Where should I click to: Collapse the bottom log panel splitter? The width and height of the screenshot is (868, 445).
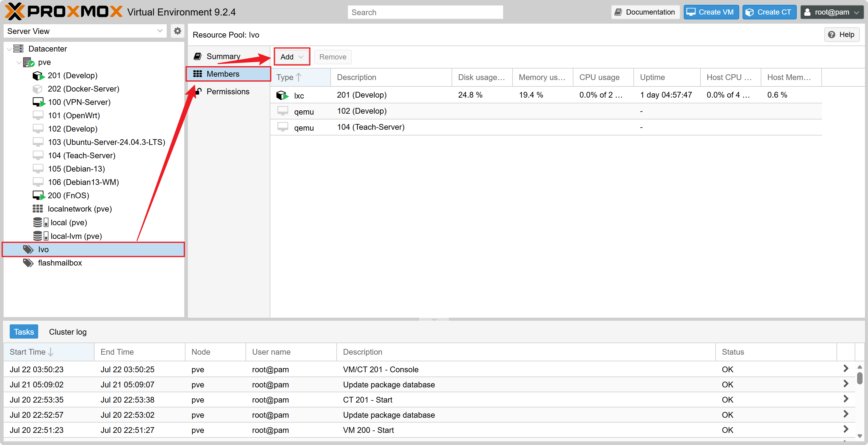pos(434,319)
